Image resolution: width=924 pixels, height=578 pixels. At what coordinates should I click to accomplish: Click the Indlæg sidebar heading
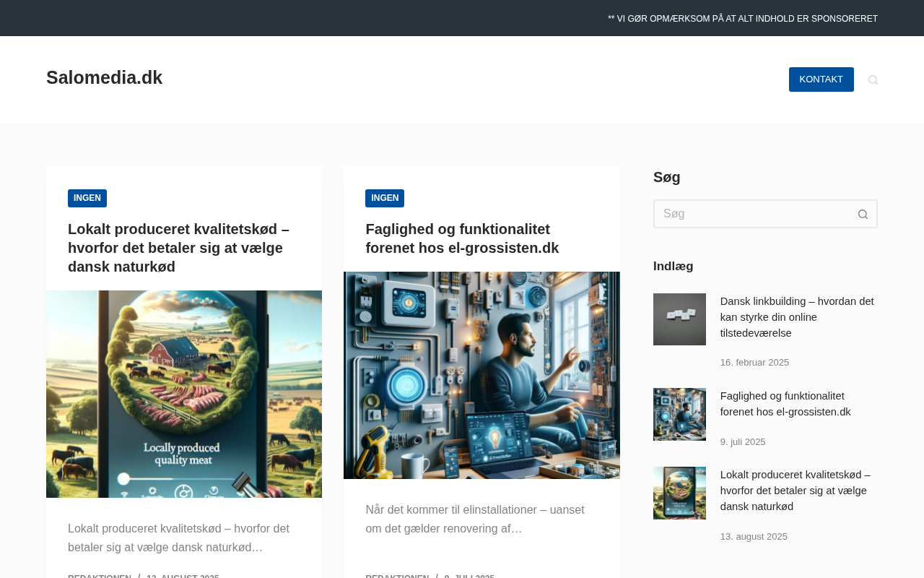[x=674, y=266]
